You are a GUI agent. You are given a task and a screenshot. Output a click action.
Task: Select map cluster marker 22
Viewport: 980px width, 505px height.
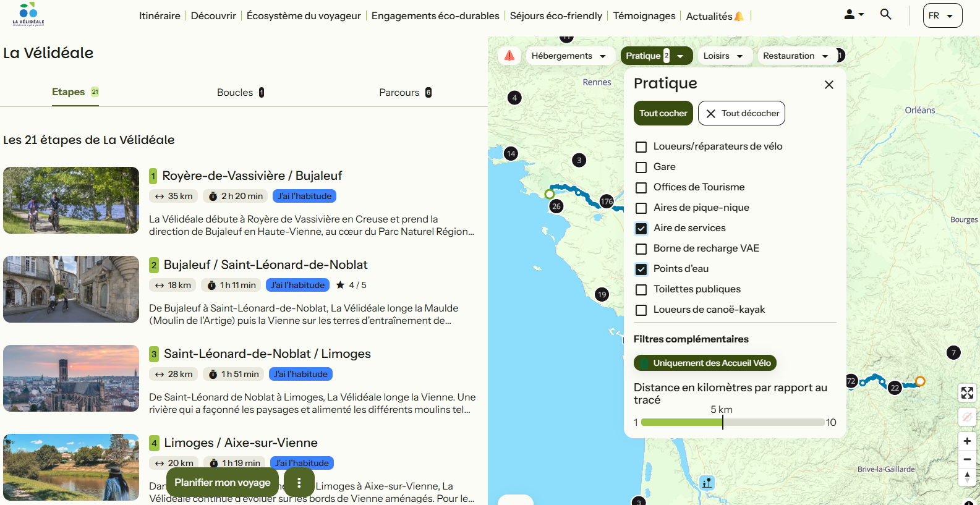tap(895, 388)
